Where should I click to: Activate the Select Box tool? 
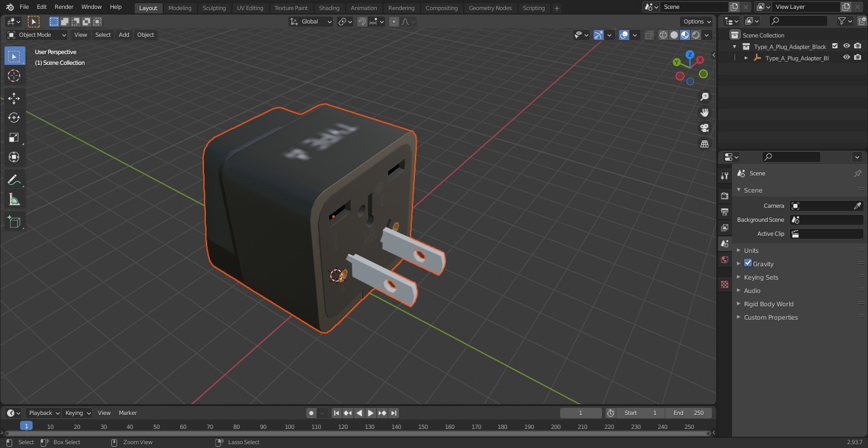click(x=14, y=56)
